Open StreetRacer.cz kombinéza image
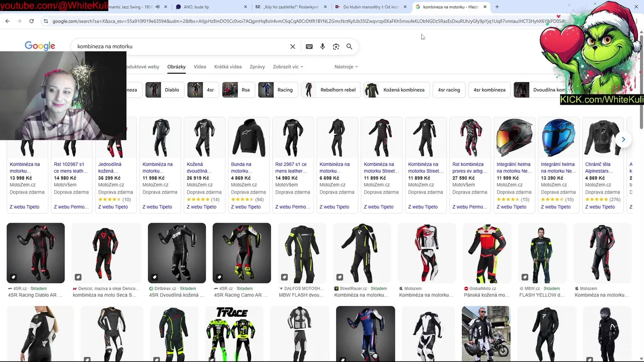644x362 pixels. (x=361, y=253)
